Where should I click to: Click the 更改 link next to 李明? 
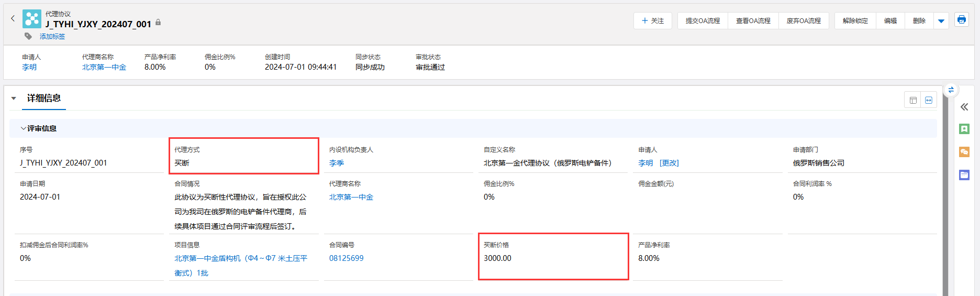(x=669, y=163)
